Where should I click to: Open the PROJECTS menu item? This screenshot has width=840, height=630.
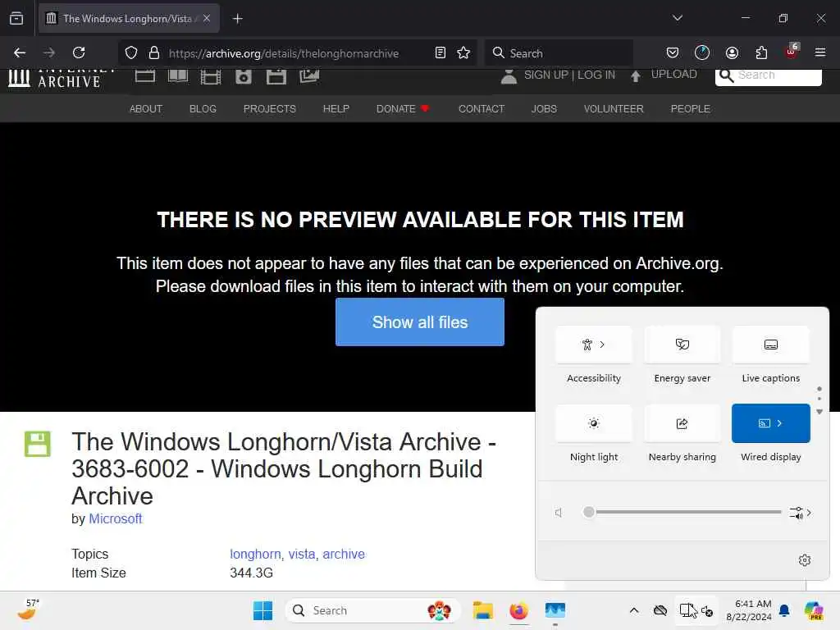click(269, 109)
